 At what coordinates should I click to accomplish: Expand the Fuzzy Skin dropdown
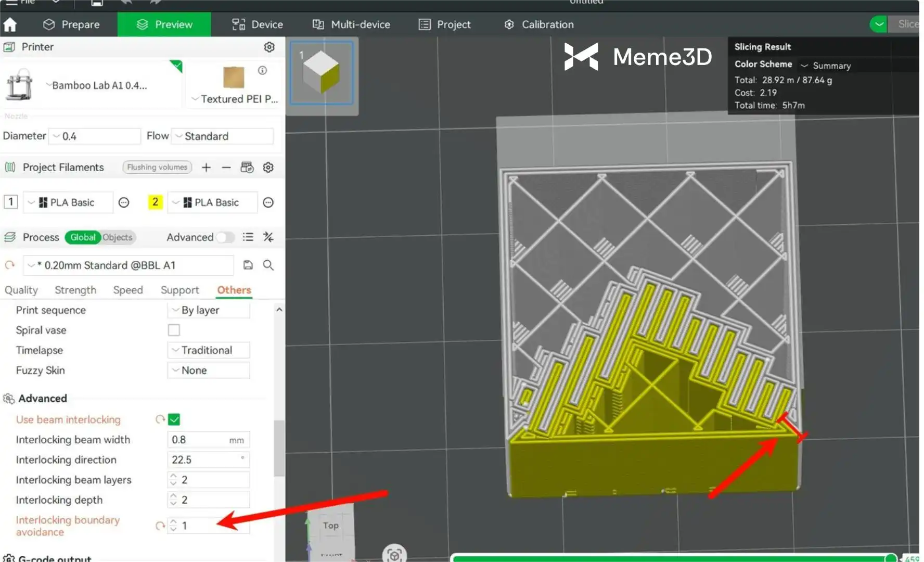(209, 371)
